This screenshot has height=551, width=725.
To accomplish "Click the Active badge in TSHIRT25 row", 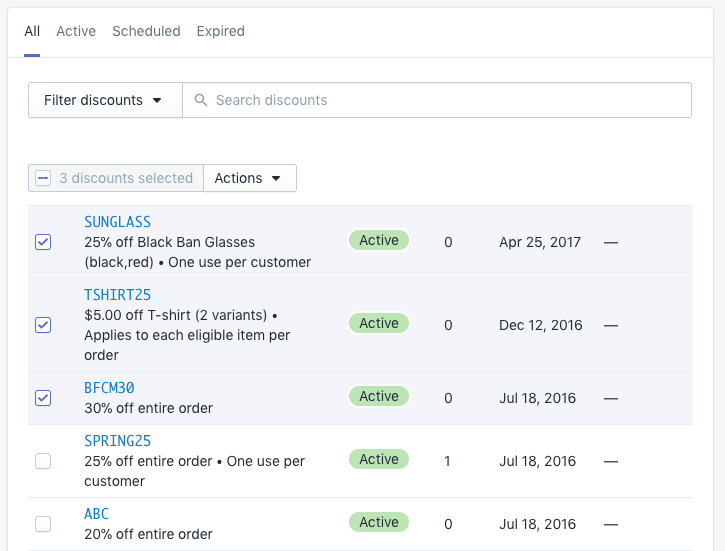I will (379, 323).
